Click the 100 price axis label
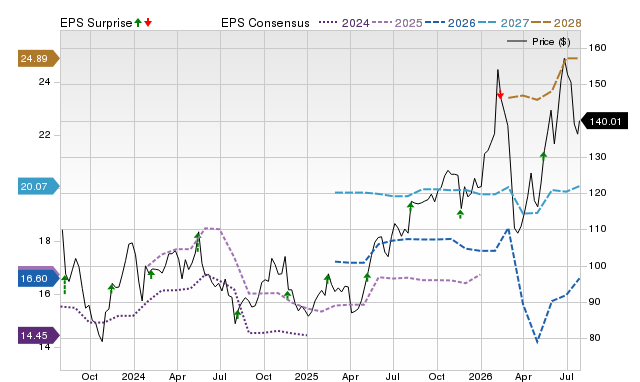This screenshot has width=640, height=382. click(597, 266)
